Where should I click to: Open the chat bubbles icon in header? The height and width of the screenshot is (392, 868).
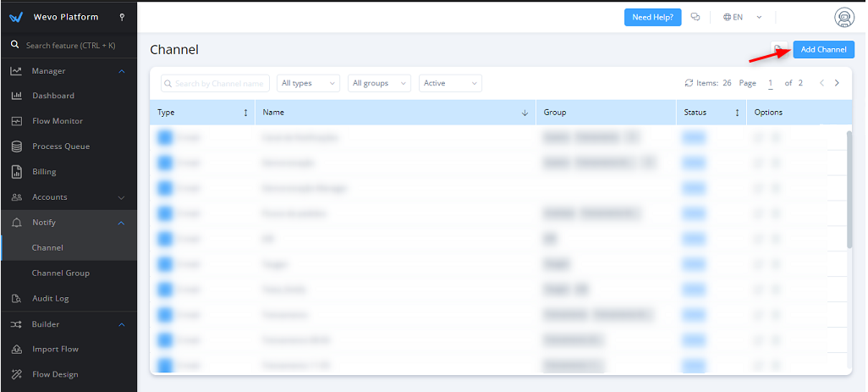click(x=695, y=17)
